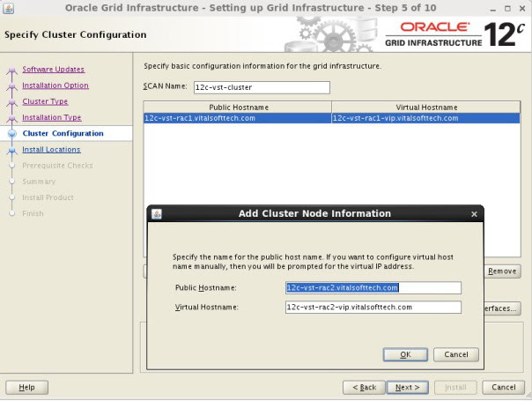
Task: Click the Public Hostname field in dialog
Action: coord(373,288)
